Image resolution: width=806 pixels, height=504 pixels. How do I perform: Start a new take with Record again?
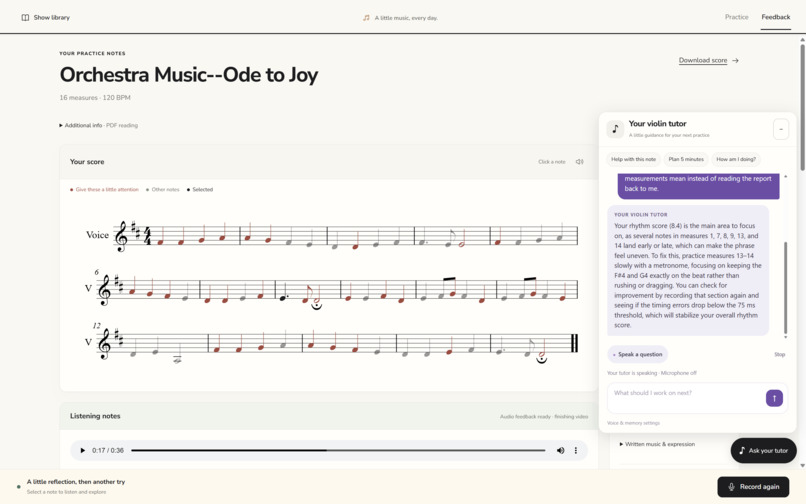click(753, 487)
